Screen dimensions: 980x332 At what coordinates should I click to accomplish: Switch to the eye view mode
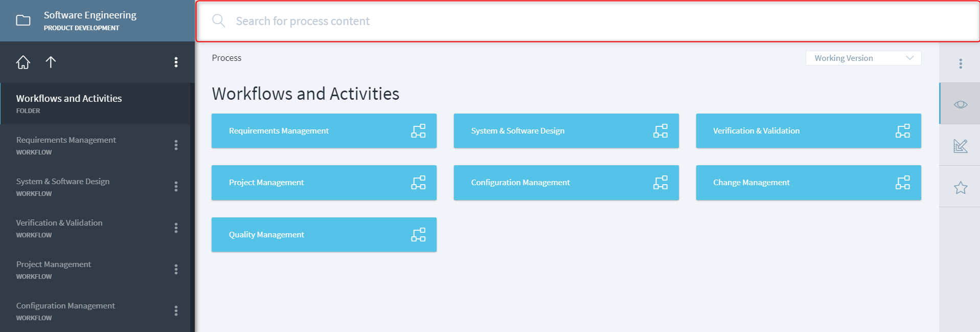(x=960, y=104)
